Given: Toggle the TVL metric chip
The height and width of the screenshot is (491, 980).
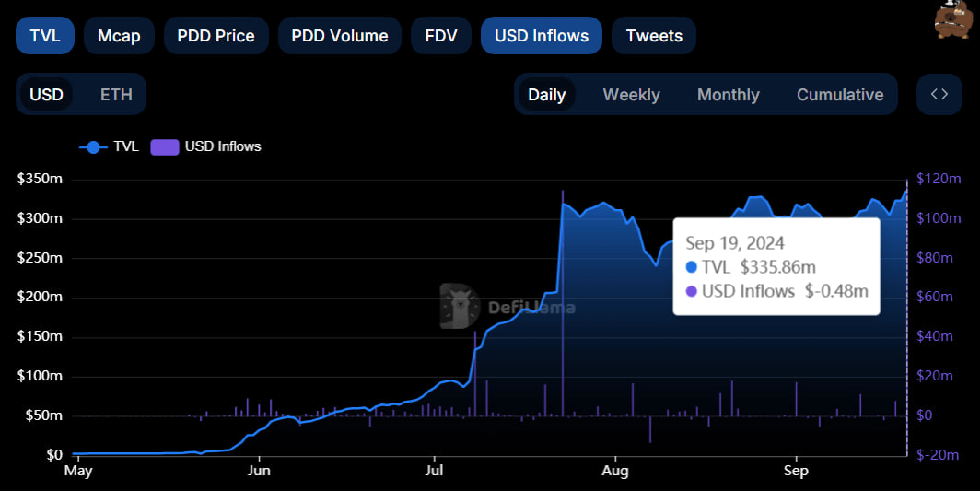Looking at the screenshot, I should pos(45,36).
